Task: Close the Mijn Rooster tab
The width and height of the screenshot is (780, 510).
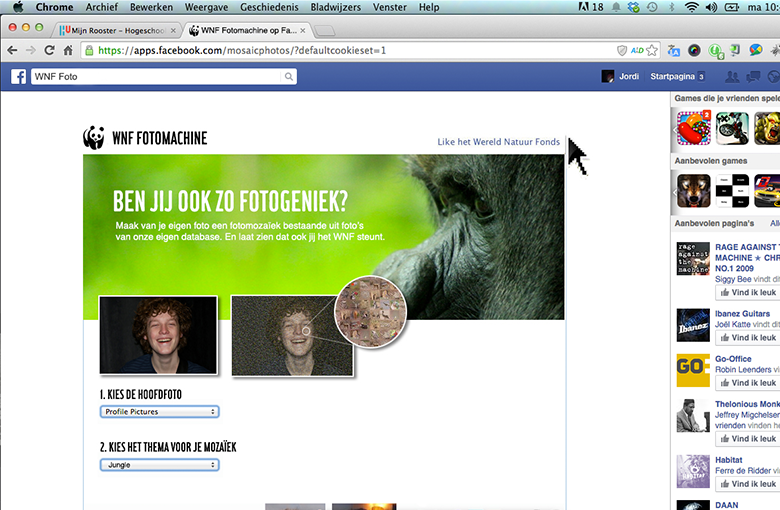Action: click(173, 30)
